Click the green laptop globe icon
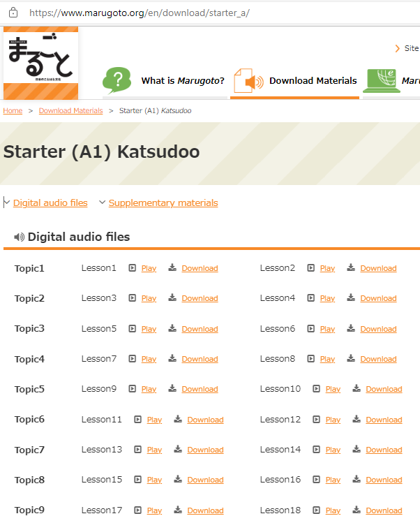 (382, 81)
